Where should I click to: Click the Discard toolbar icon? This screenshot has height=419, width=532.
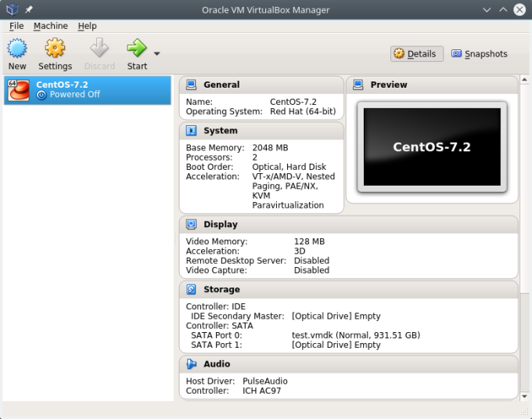pyautogui.click(x=99, y=49)
